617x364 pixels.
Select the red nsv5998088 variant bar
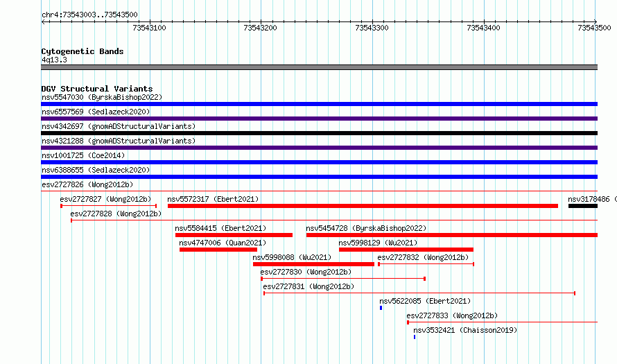click(313, 264)
